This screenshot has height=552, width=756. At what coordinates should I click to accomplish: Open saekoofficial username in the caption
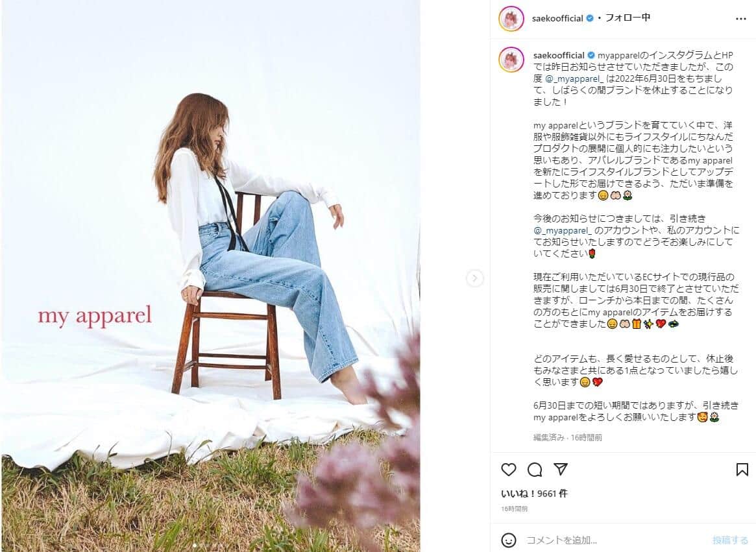[559, 55]
